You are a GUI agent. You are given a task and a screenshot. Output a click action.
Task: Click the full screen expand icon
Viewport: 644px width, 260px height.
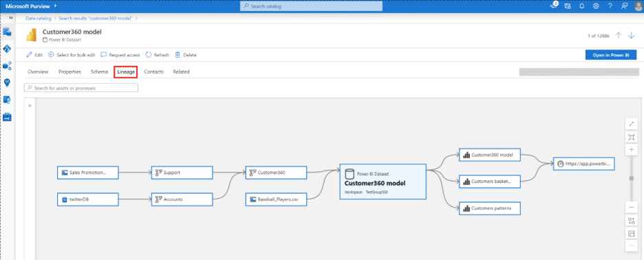(631, 124)
